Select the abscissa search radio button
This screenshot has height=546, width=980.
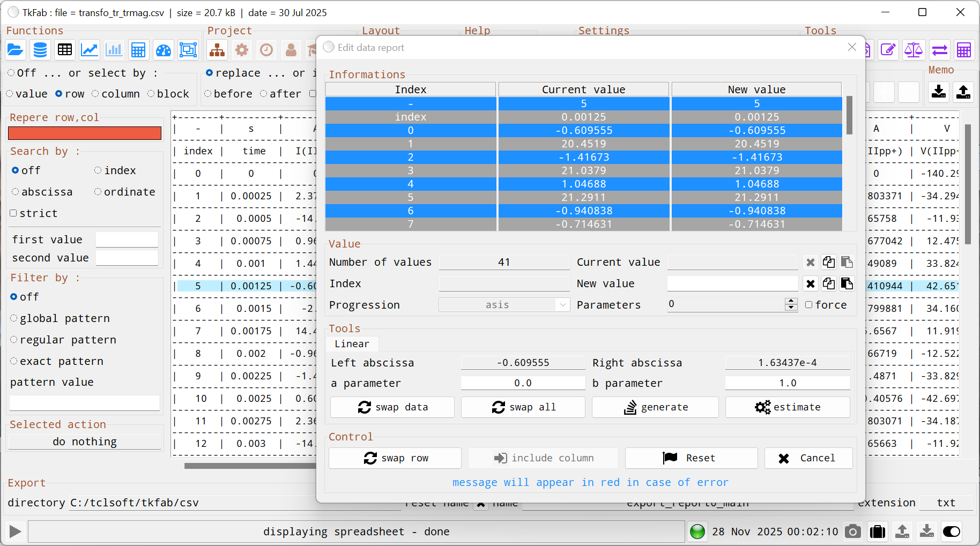tap(14, 191)
